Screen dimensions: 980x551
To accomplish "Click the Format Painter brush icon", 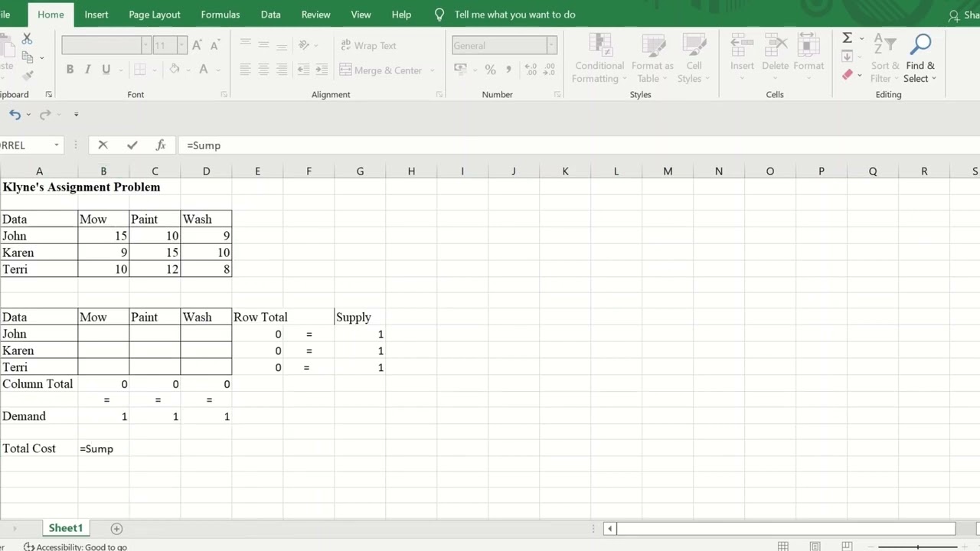I will (28, 76).
